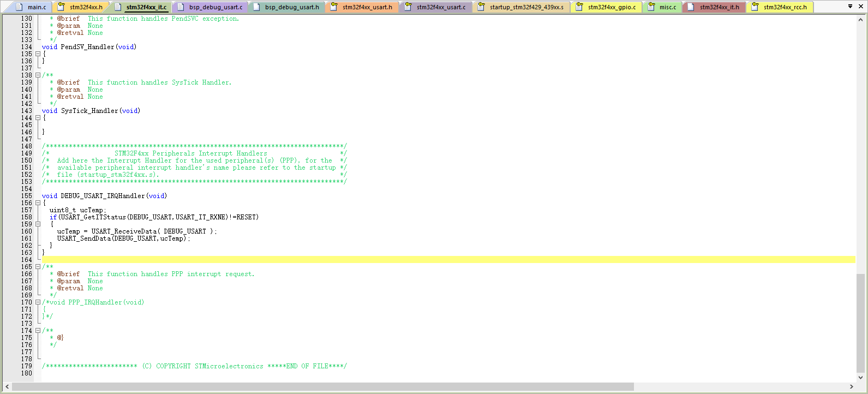Collapse comment block at line 174
Screen dimensions: 868x394
(38, 331)
